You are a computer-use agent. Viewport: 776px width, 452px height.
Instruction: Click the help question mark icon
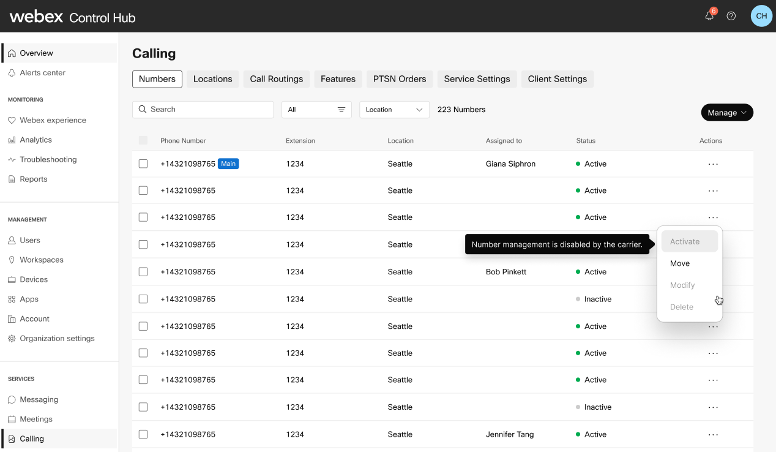click(731, 16)
